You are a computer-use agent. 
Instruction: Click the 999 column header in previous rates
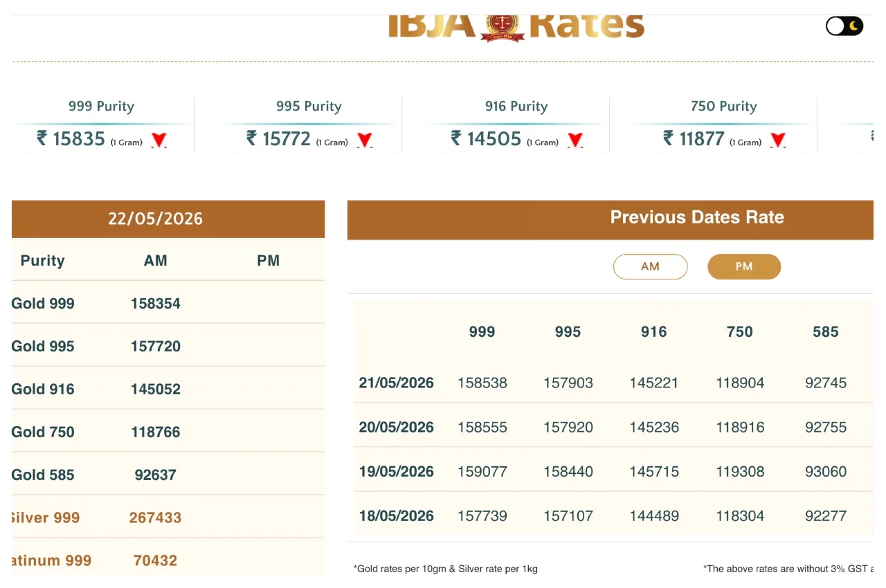[x=482, y=332]
